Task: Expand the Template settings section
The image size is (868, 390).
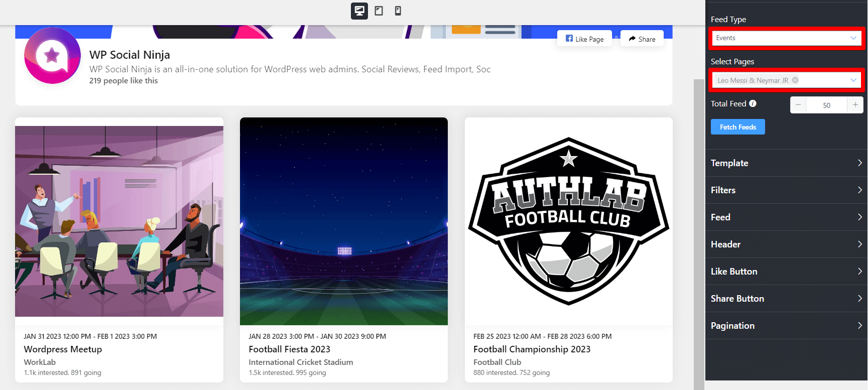Action: coord(786,163)
